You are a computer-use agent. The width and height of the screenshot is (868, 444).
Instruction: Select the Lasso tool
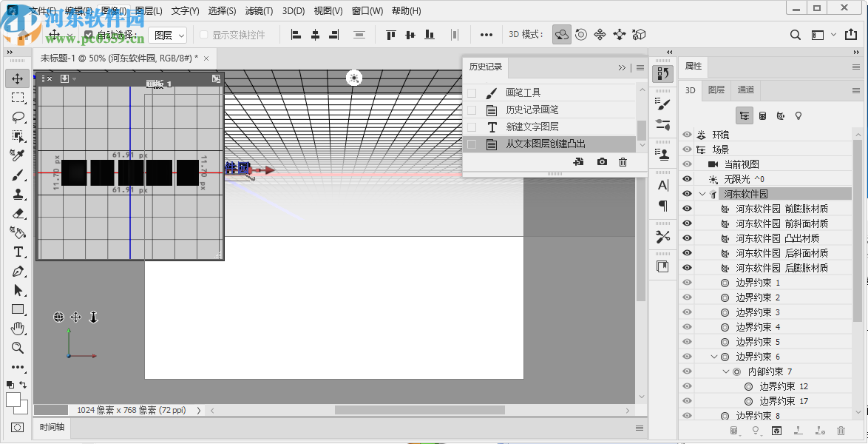tap(17, 116)
